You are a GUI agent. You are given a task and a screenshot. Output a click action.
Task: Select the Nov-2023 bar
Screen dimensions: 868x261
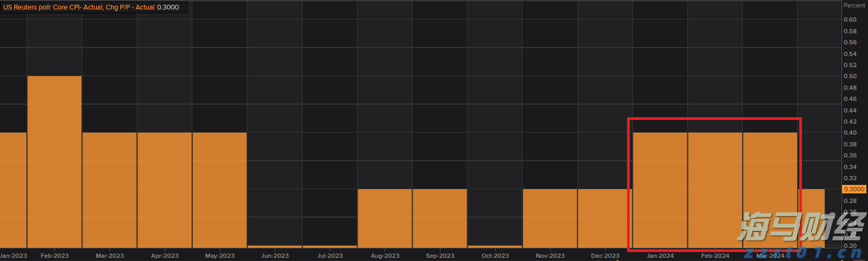(x=549, y=218)
